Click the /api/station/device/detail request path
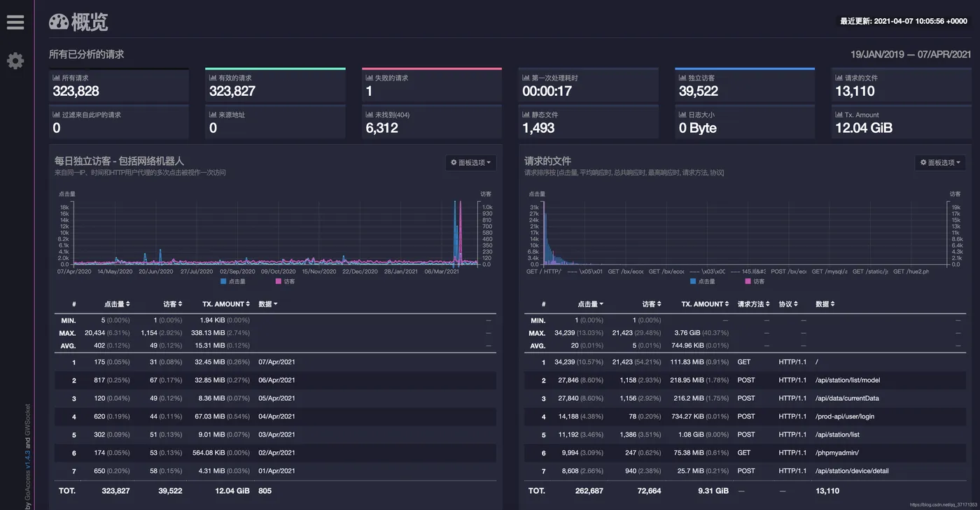This screenshot has width=980, height=510. tap(852, 471)
